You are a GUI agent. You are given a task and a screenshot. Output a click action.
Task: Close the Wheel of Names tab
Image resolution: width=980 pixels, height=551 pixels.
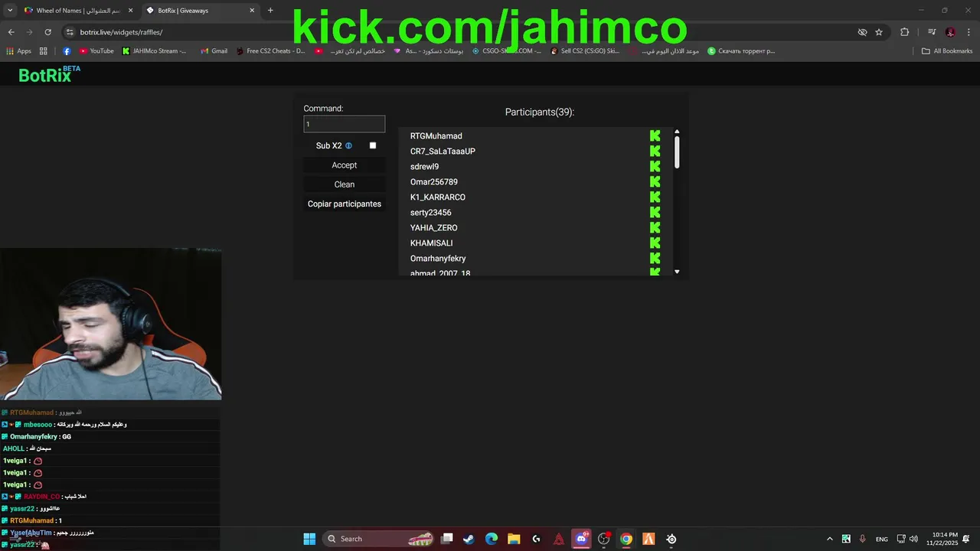click(x=130, y=11)
